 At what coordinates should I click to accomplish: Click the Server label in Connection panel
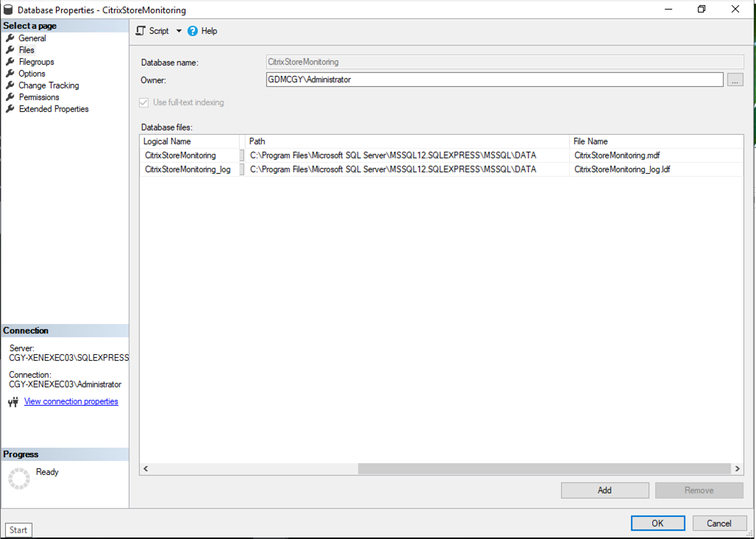click(x=21, y=348)
